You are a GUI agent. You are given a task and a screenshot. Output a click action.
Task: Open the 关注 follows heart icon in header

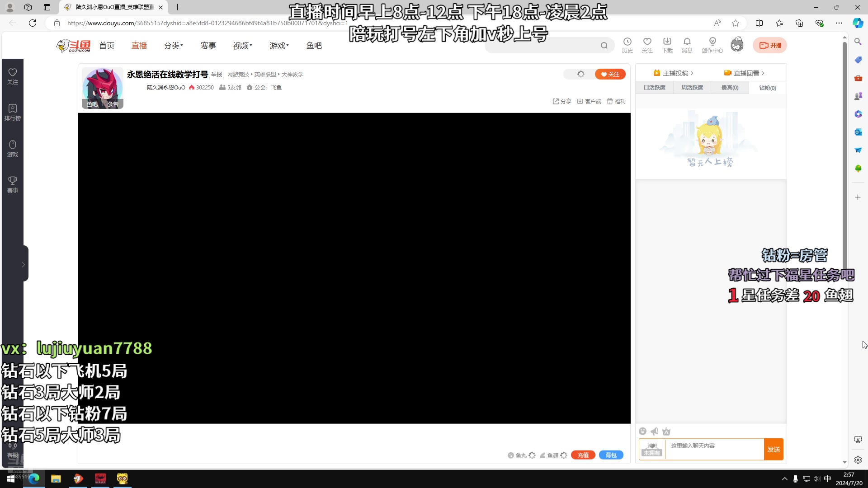647,45
